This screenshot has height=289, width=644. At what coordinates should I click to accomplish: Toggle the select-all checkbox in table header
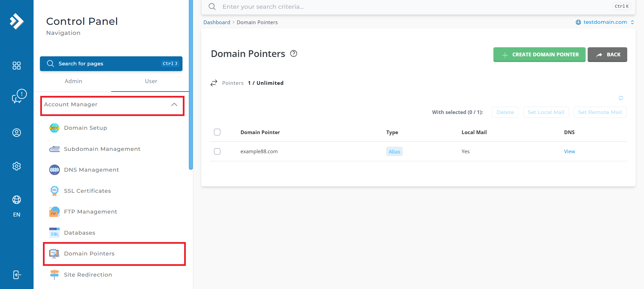pyautogui.click(x=217, y=132)
